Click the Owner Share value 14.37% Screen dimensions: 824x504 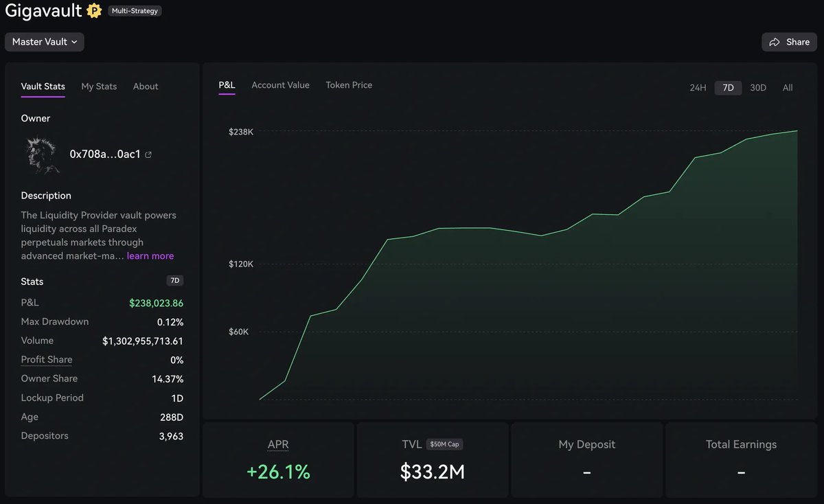[x=168, y=379]
